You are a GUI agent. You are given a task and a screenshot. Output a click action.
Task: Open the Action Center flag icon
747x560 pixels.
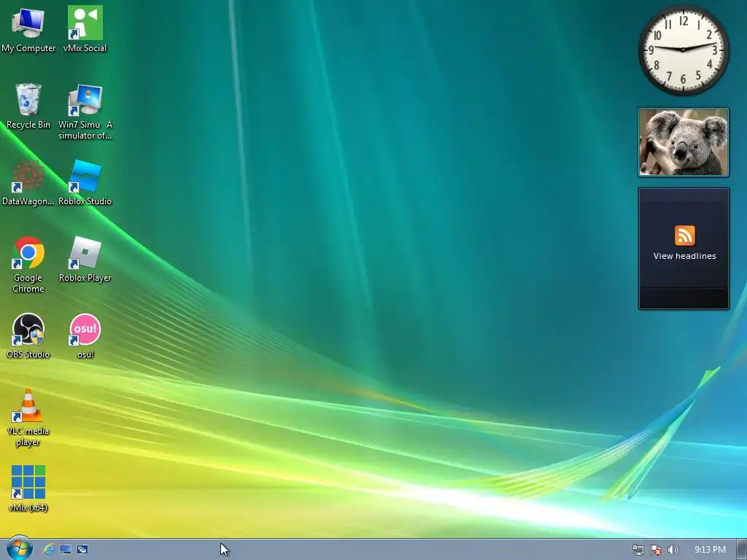tap(656, 550)
